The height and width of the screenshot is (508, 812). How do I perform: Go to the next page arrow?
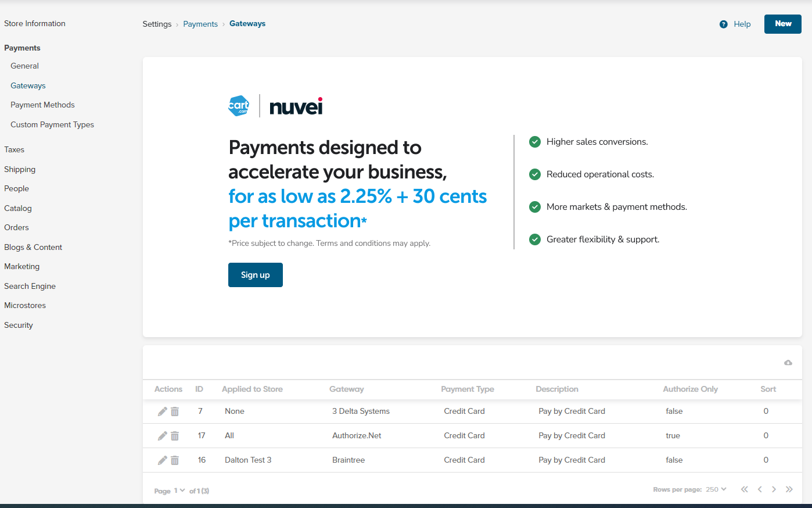click(x=774, y=489)
